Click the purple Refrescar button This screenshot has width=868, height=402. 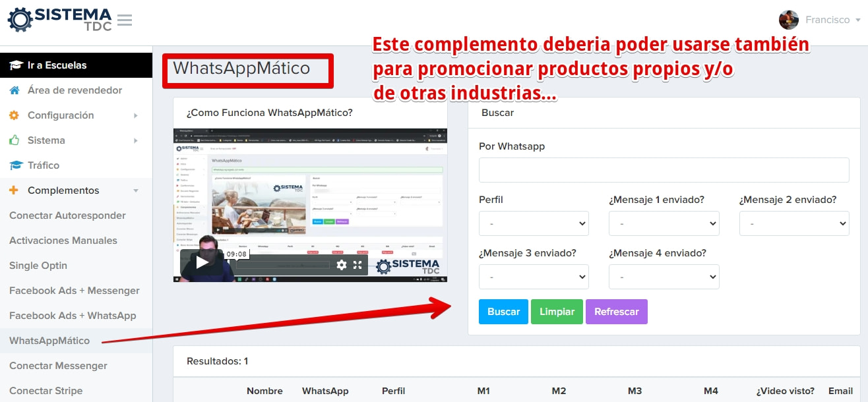616,312
